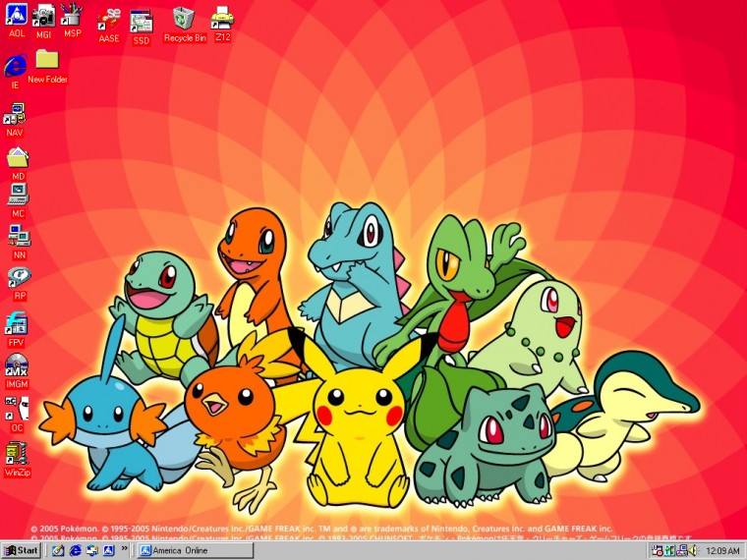
Task: Select the OC desktop shortcut
Action: tap(17, 415)
